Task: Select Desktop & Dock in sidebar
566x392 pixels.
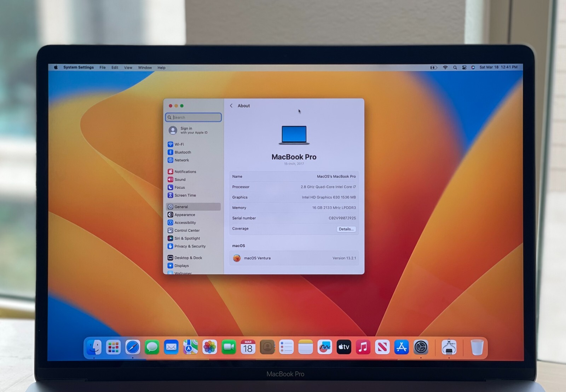Action: [194, 258]
